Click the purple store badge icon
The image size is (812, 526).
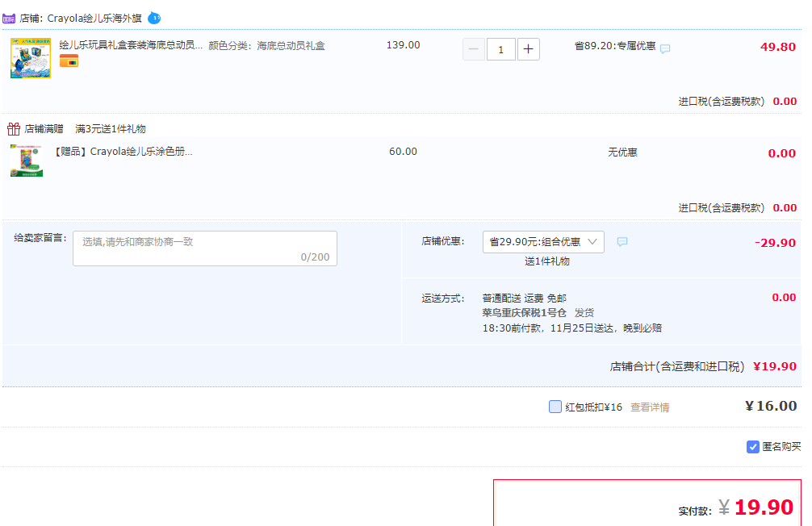point(9,19)
